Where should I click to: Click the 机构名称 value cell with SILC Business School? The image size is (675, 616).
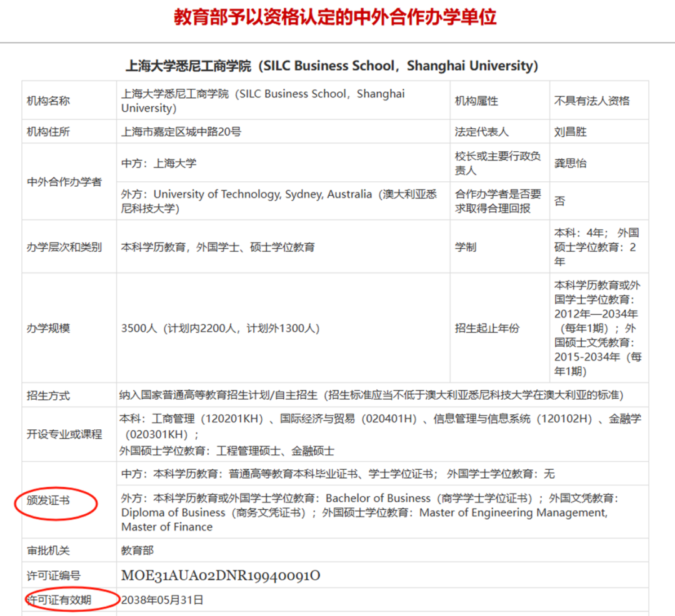point(283,100)
